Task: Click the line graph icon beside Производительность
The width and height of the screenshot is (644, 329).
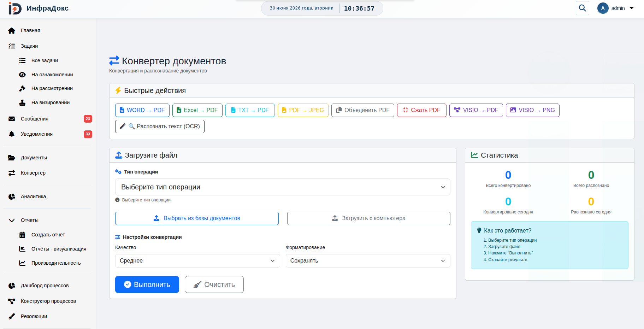Action: [22, 263]
